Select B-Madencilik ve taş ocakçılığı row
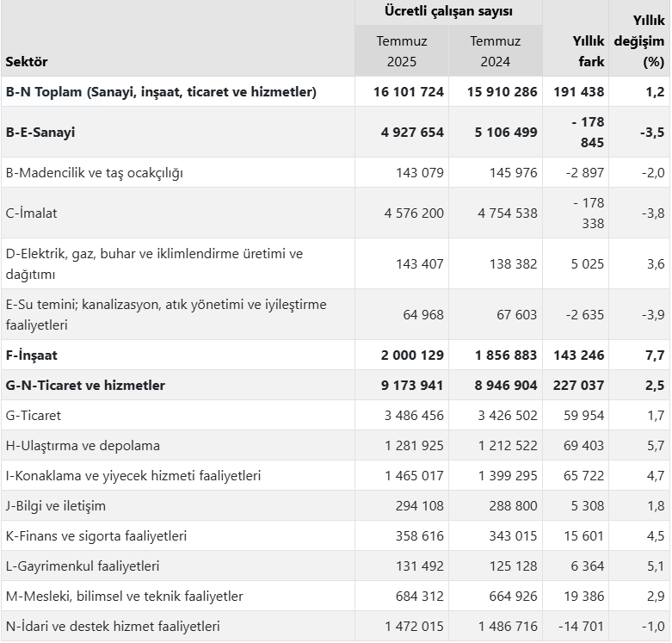The width and height of the screenshot is (672, 643). tap(94, 172)
